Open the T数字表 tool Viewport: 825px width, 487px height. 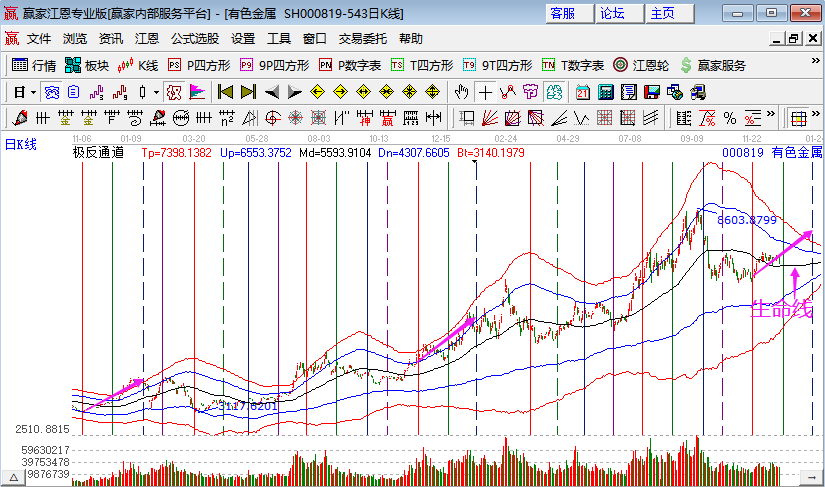click(x=573, y=65)
